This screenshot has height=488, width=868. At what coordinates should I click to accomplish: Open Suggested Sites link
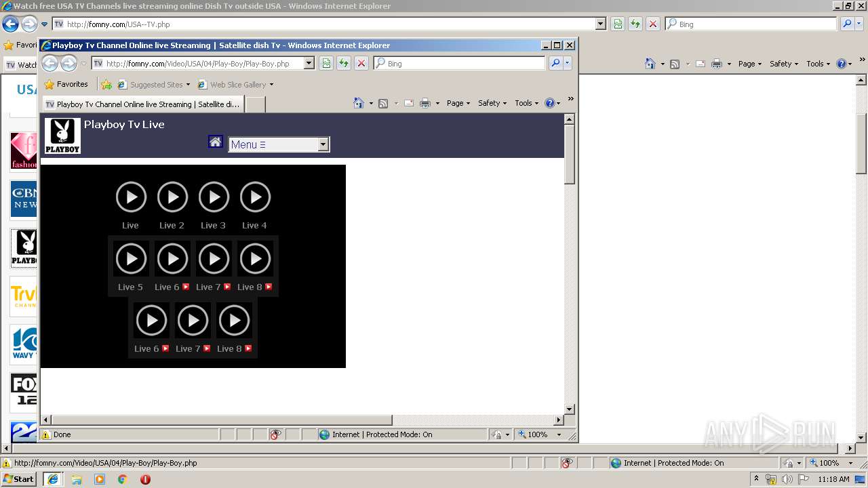click(x=154, y=85)
